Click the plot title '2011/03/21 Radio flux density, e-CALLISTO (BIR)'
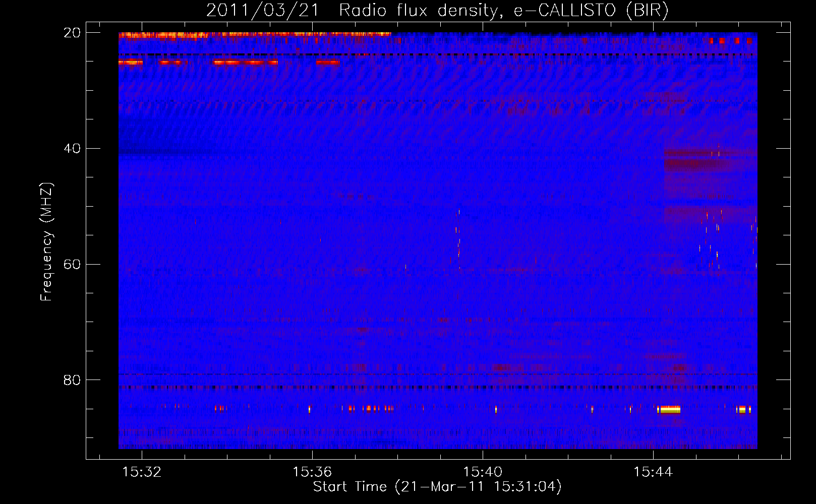Screen dimensions: 816x504 pos(437,10)
